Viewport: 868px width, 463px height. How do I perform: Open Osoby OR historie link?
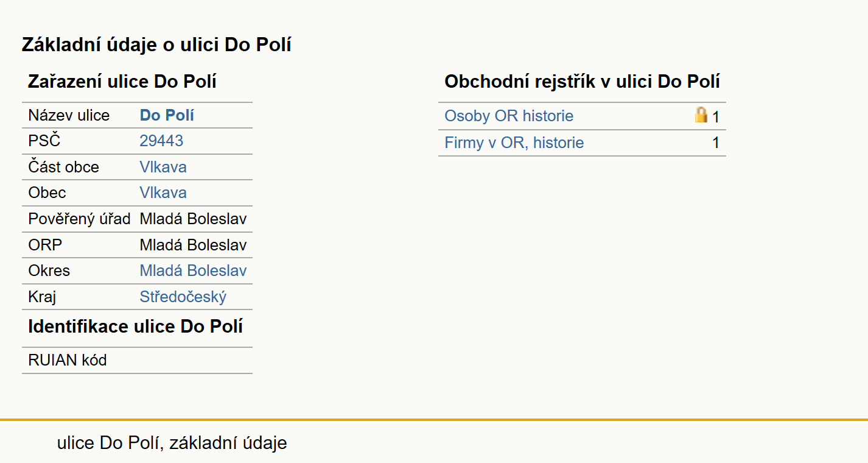[x=509, y=116]
